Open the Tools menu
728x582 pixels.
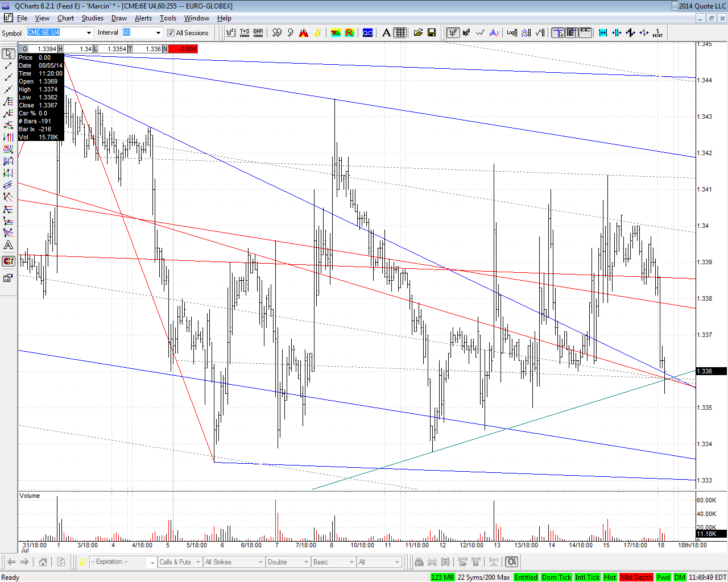coord(168,18)
